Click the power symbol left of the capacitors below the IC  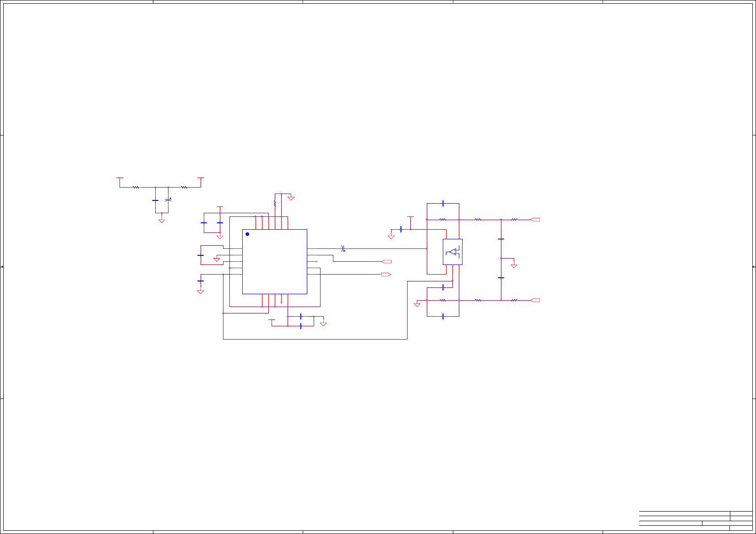pyautogui.click(x=272, y=320)
